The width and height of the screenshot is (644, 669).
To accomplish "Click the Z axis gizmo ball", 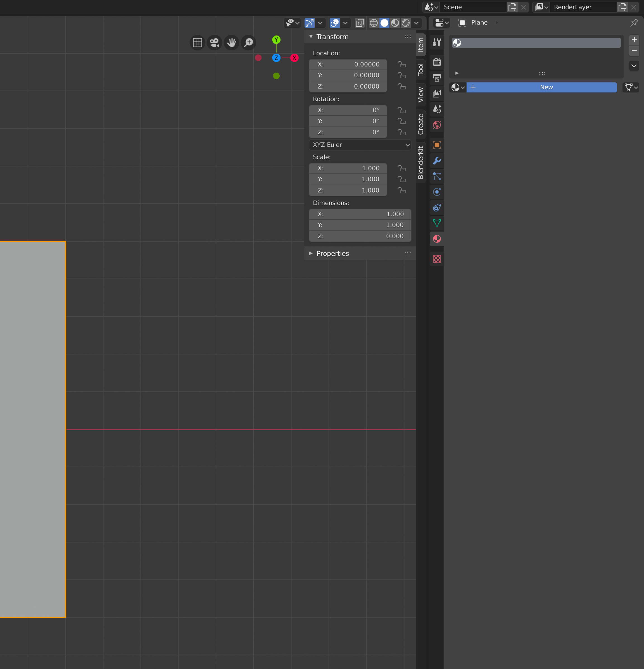I will (276, 58).
